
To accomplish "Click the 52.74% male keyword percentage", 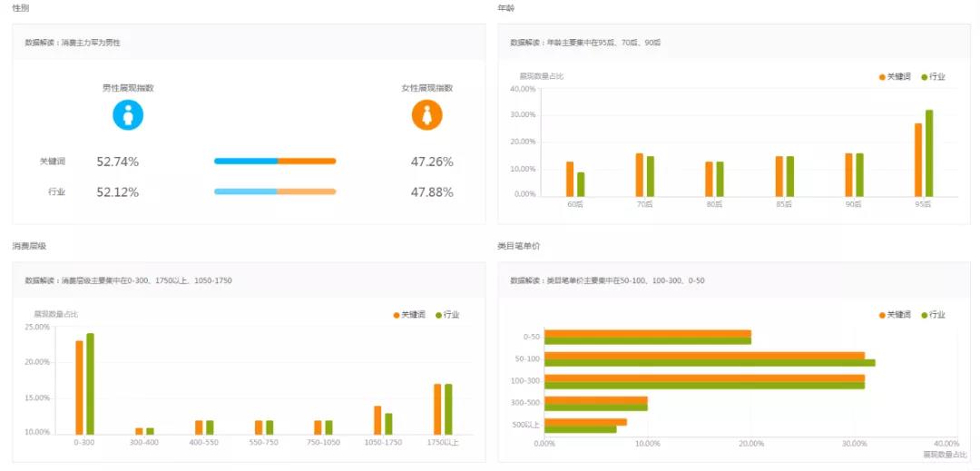I will click(117, 162).
